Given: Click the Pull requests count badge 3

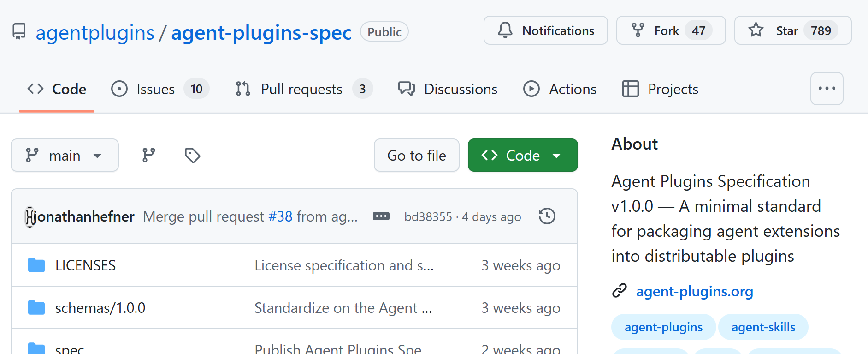Looking at the screenshot, I should coord(363,89).
